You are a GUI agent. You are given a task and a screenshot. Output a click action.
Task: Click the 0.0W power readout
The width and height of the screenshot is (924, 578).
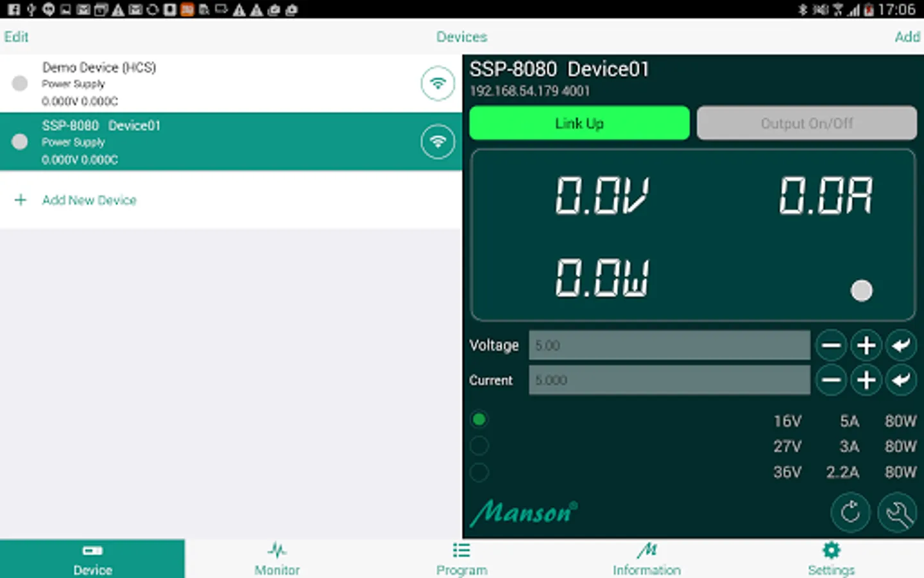602,278
